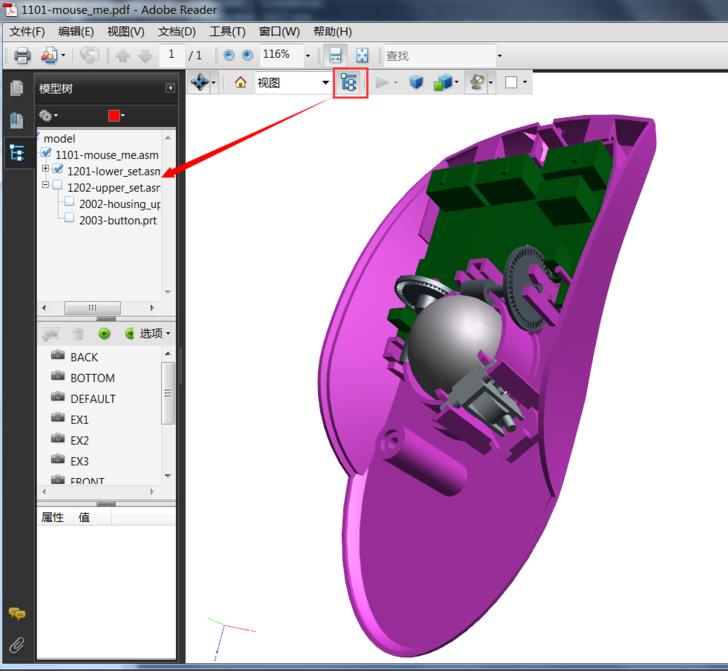Uncheck the 1201-lower_set.asm checkbox
This screenshot has width=728, height=671.
(x=58, y=171)
